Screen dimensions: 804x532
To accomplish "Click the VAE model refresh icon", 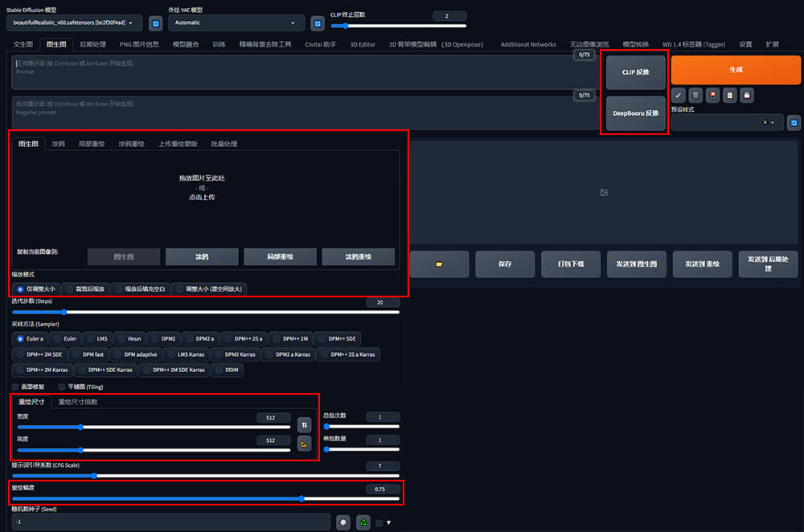I will [x=318, y=23].
